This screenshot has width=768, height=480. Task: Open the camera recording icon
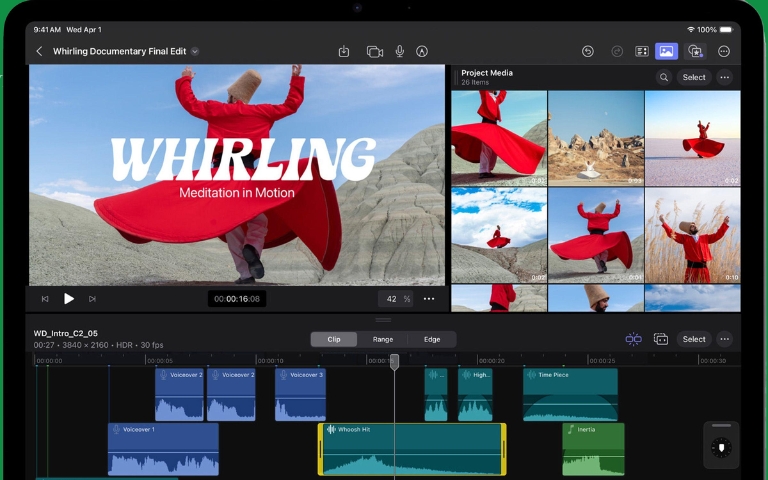point(375,51)
